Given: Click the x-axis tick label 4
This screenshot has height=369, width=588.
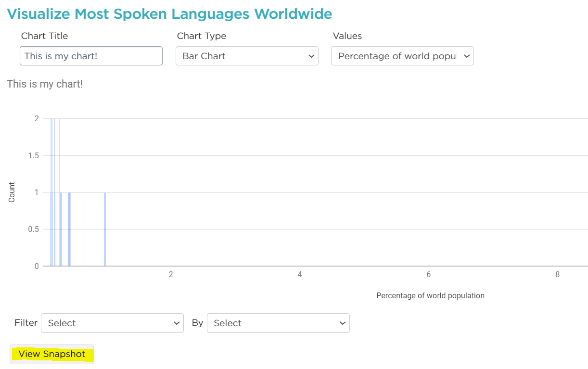Looking at the screenshot, I should pyautogui.click(x=300, y=275).
